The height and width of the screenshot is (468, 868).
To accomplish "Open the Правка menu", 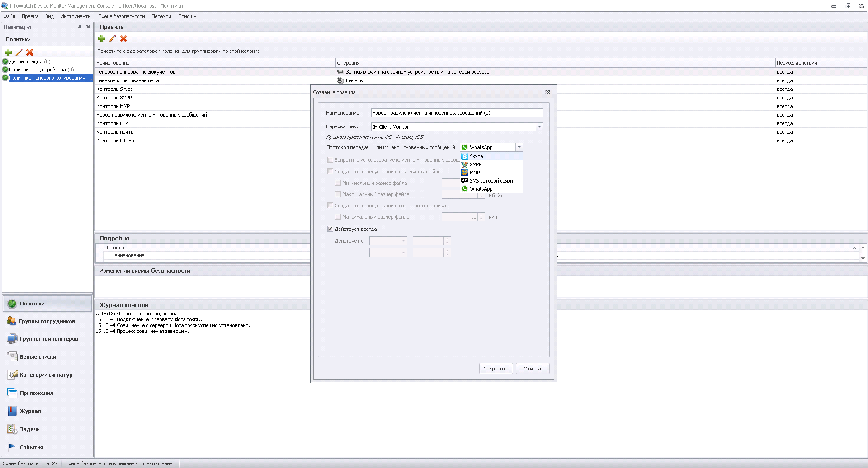I will (30, 16).
